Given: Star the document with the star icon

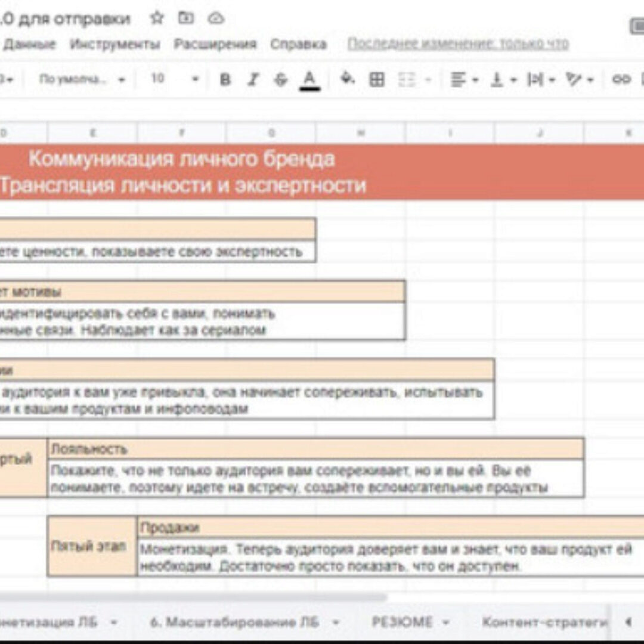Looking at the screenshot, I should [x=157, y=18].
